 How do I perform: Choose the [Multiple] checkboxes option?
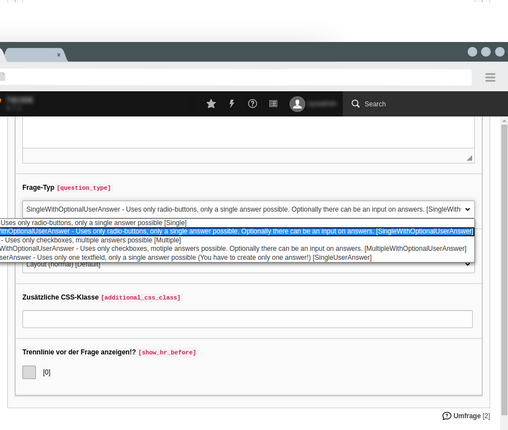(237, 240)
